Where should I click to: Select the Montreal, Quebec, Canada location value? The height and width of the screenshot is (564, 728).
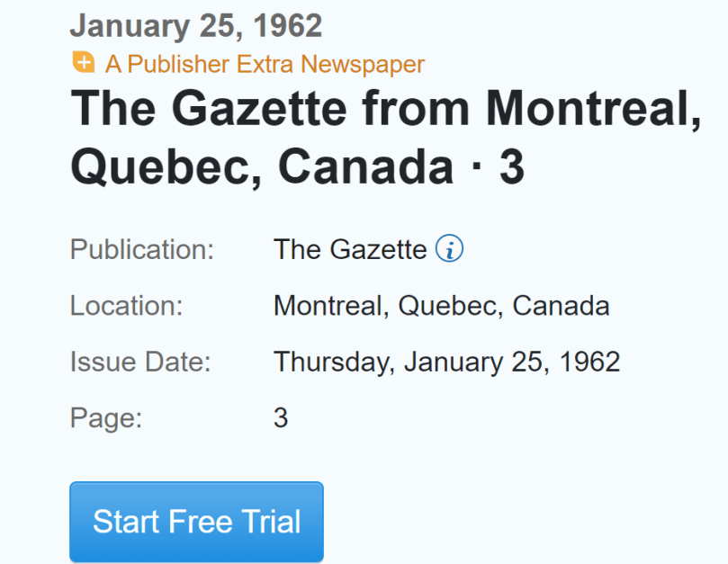coord(441,306)
